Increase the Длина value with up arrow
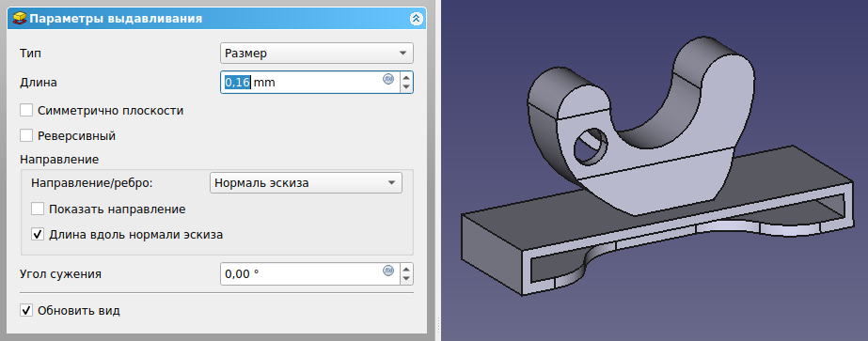This screenshot has width=868, height=341. pos(406,78)
